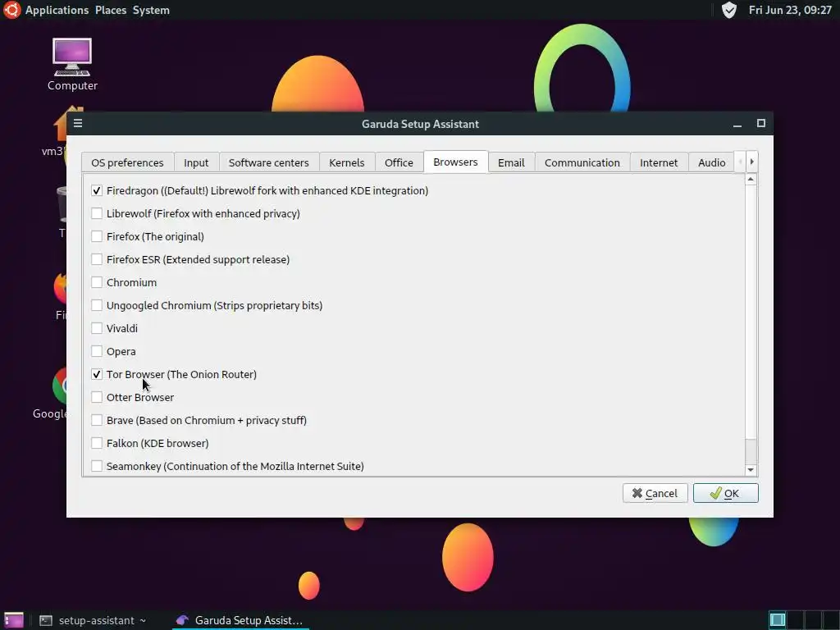840x630 pixels.
Task: Switch to Garuda Setup Assist taskbar window
Action: pyautogui.click(x=240, y=620)
